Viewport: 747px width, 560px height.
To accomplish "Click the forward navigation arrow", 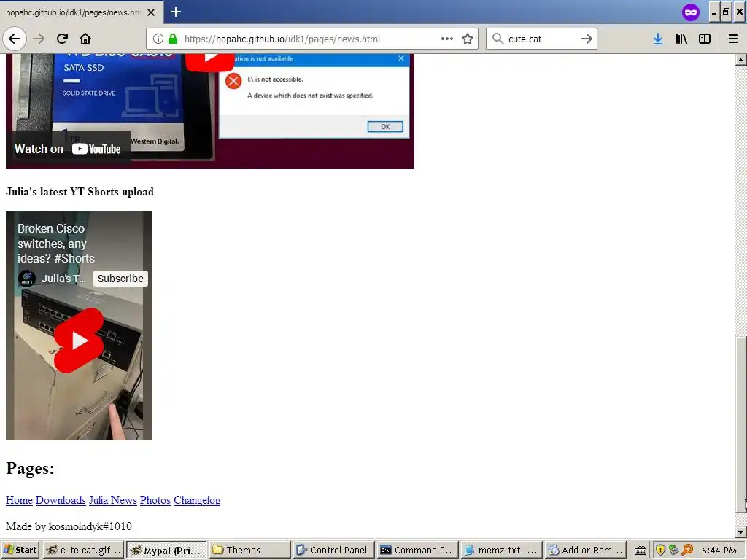I will pos(39,39).
